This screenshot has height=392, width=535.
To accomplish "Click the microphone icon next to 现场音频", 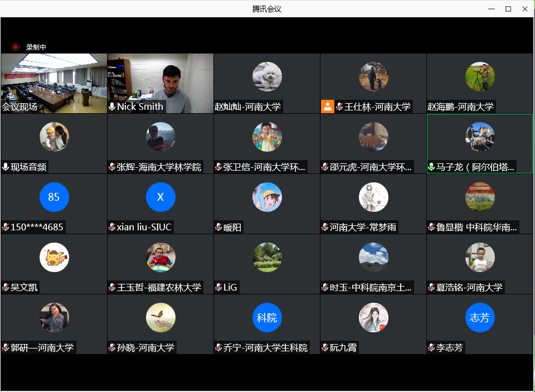I will (x=6, y=167).
